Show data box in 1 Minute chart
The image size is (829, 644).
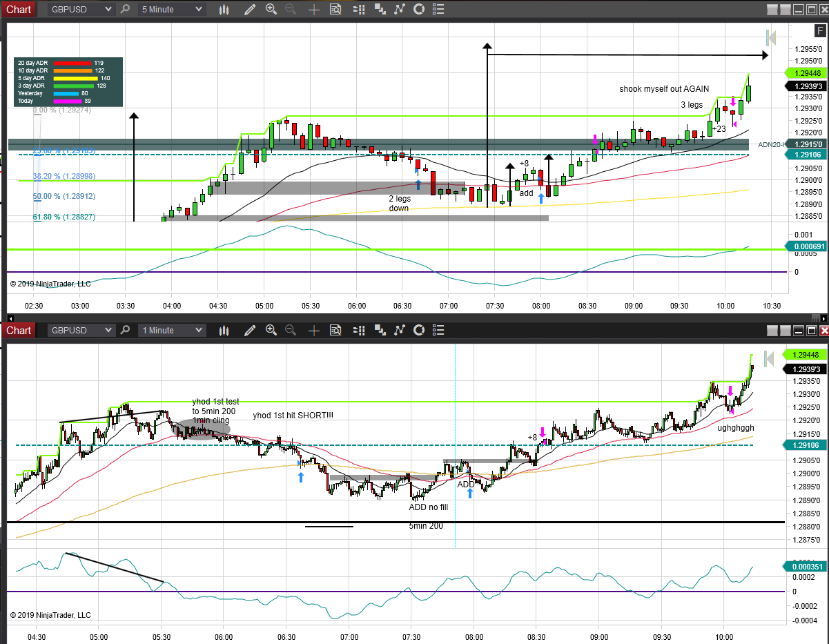pos(335,330)
